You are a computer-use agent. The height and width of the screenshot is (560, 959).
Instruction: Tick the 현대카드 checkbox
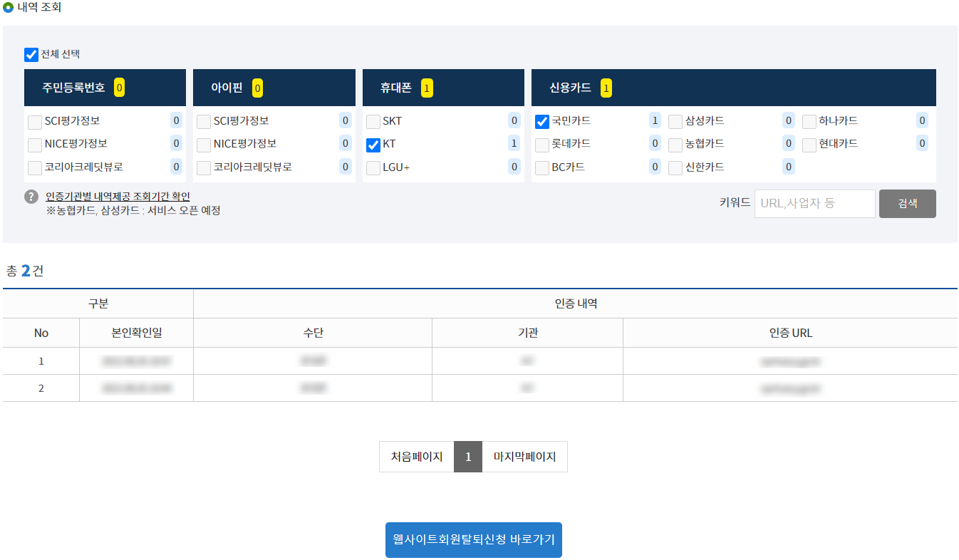pos(809,145)
